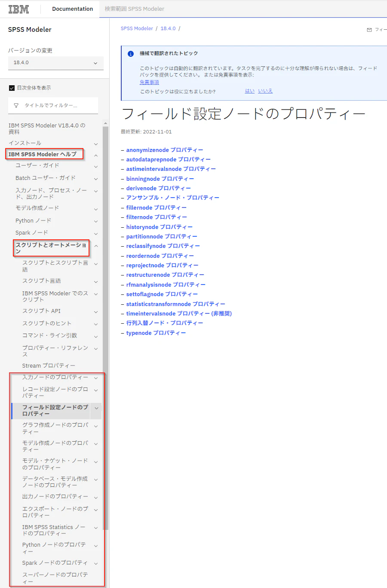The image size is (387, 588).
Task: Expand the Batch ユーザー・ガイド chevron
Action: (96, 179)
